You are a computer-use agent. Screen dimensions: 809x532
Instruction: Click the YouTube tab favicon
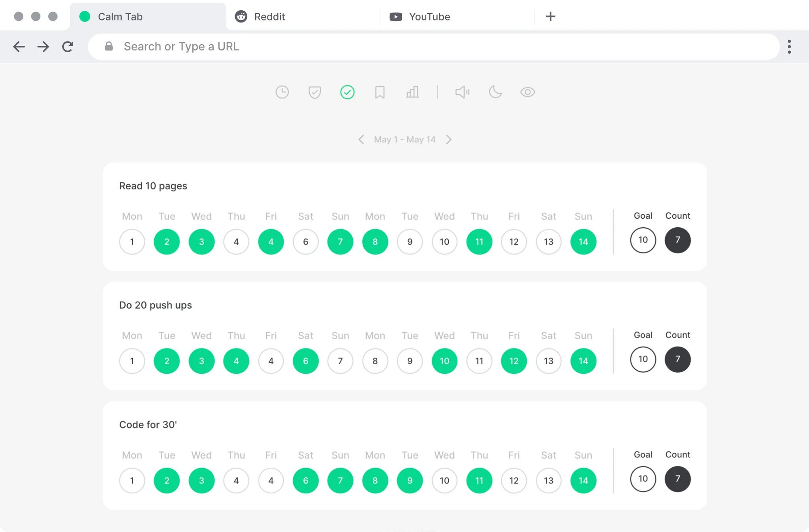(395, 17)
